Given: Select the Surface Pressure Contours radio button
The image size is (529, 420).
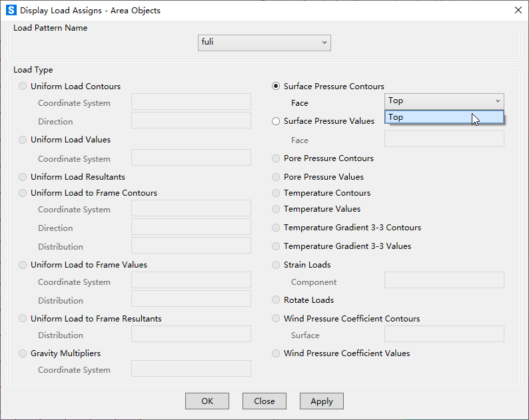Looking at the screenshot, I should click(276, 87).
